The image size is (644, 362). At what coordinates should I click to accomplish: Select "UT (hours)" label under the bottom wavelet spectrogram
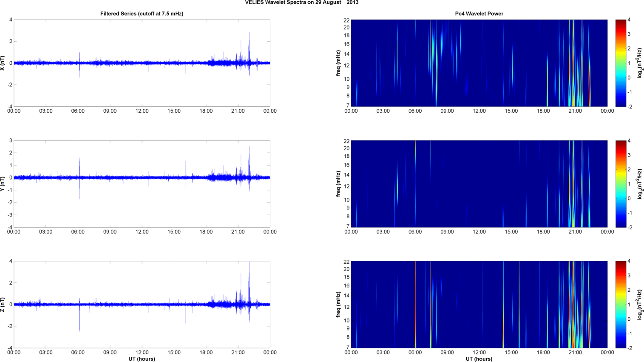(479, 359)
